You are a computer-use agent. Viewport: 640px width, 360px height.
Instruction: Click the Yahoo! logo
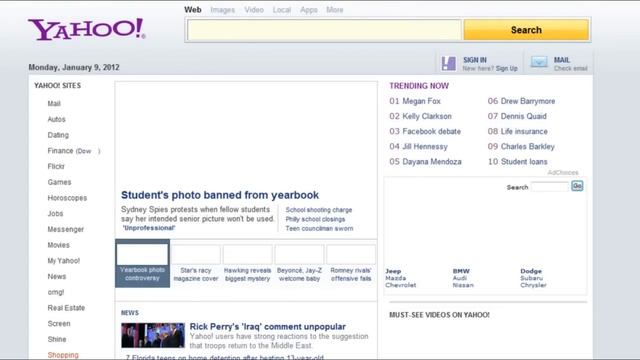tap(87, 29)
